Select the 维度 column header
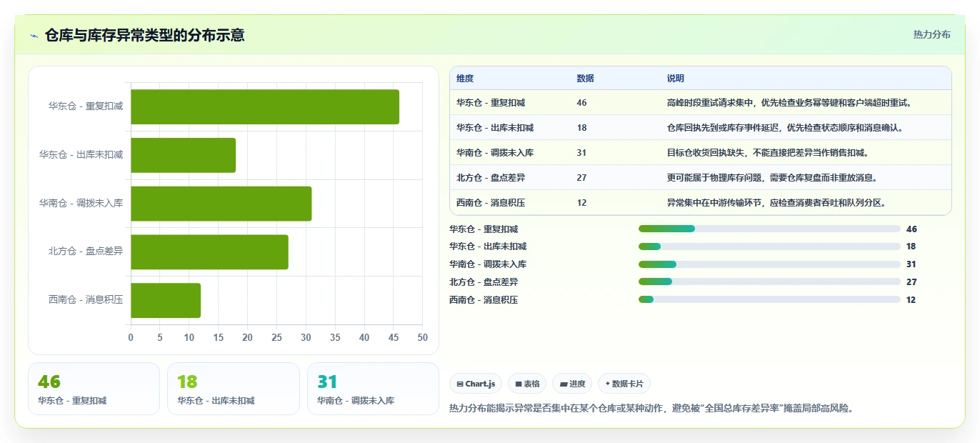The height and width of the screenshot is (443, 980). [x=465, y=79]
